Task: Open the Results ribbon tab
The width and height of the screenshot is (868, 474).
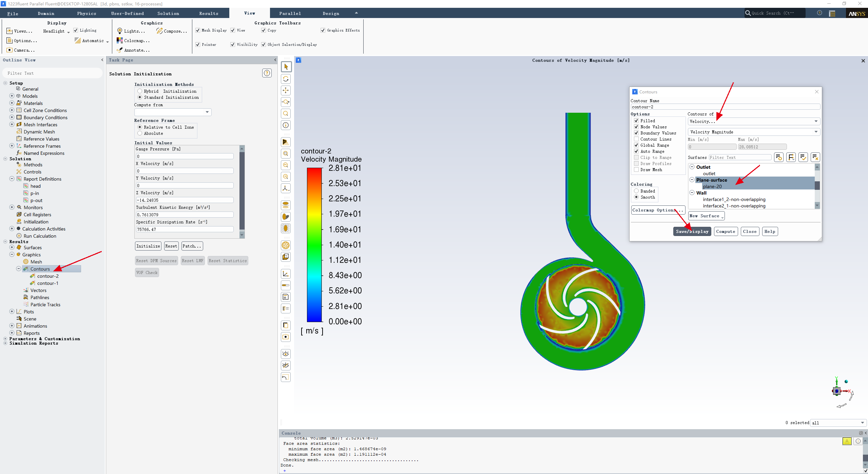Action: 209,14
